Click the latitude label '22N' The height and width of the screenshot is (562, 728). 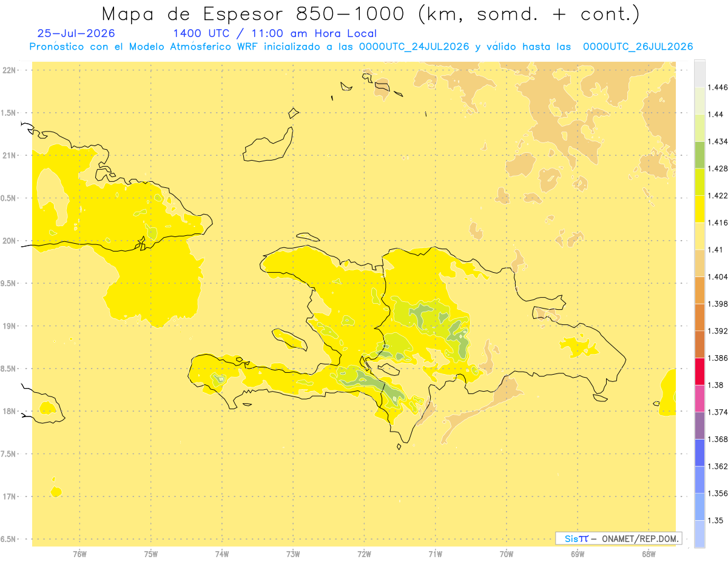[8, 70]
